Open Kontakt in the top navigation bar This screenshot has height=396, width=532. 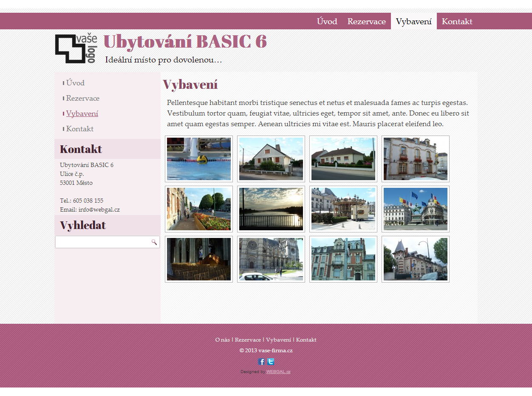tap(457, 21)
